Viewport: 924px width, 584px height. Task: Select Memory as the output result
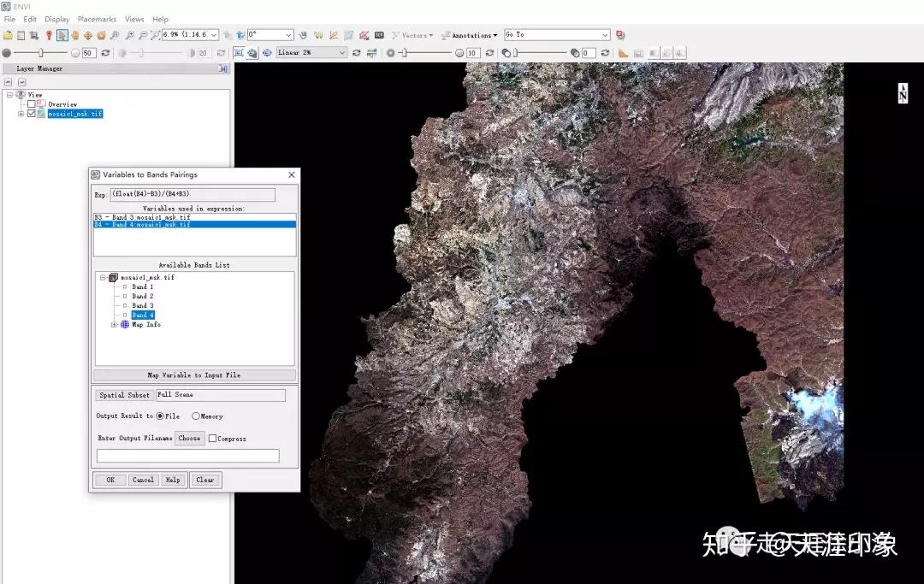[x=196, y=416]
